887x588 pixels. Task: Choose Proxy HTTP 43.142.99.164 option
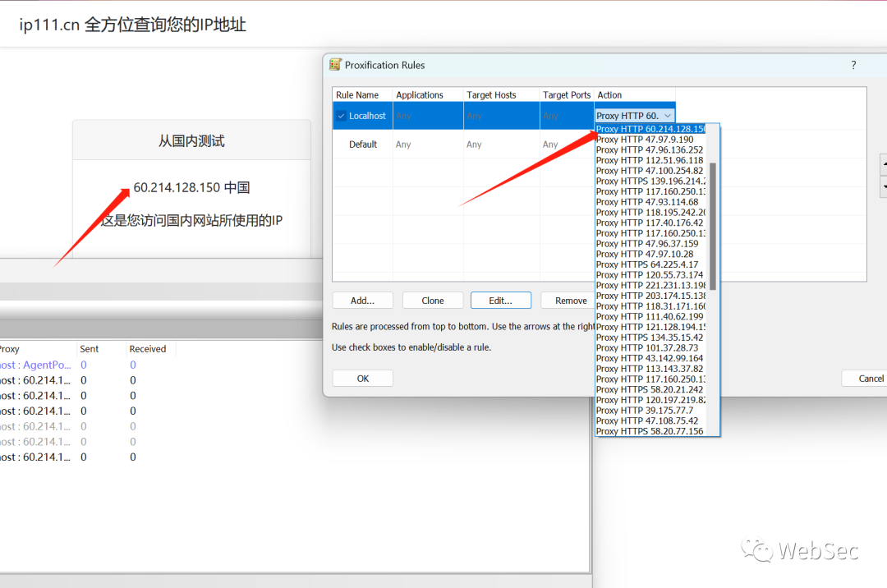(650, 358)
